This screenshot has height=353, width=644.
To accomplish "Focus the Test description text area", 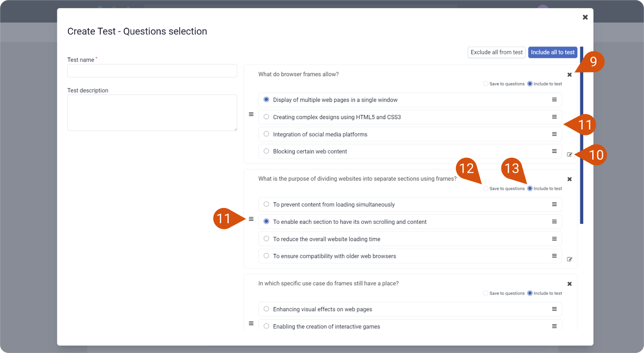I will pos(152,113).
